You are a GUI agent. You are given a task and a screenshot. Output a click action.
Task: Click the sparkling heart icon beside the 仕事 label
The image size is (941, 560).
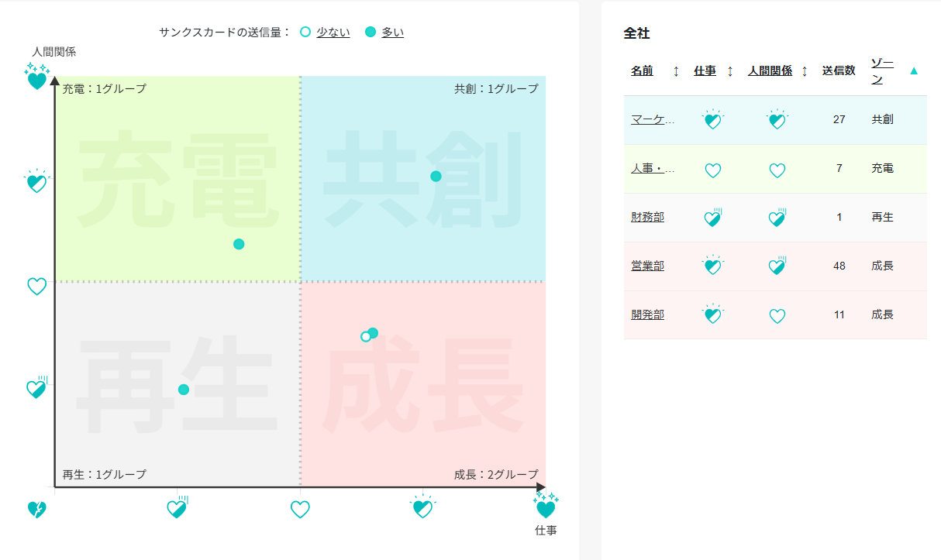[546, 507]
